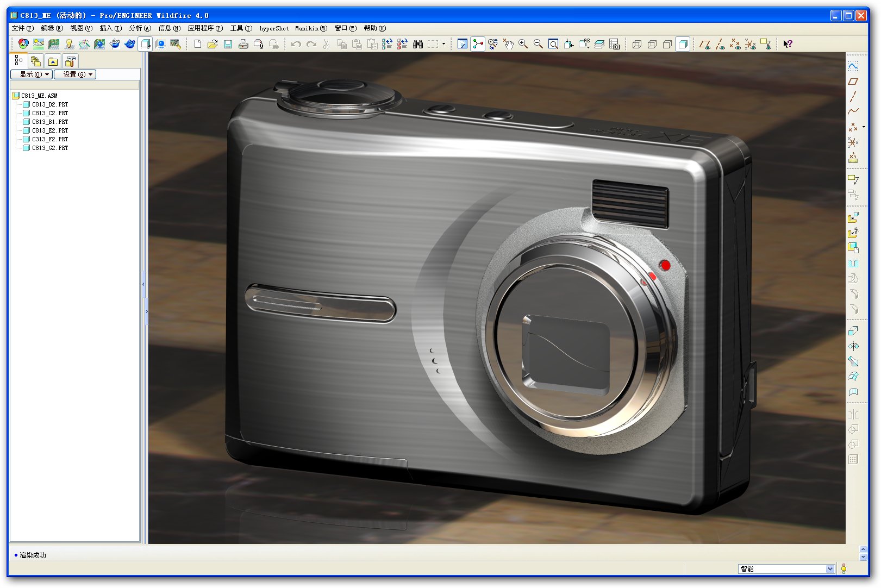Click the zoom out magnifier icon
The height and width of the screenshot is (588, 881).
coord(539,44)
